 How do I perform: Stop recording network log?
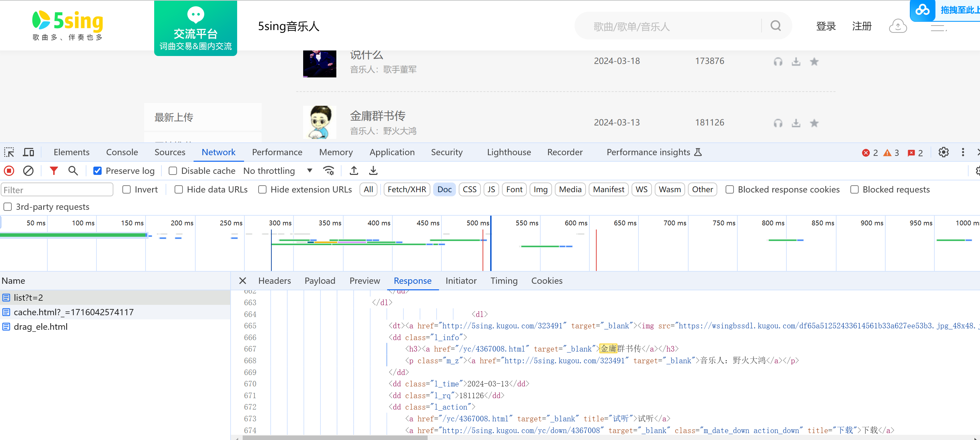click(9, 171)
